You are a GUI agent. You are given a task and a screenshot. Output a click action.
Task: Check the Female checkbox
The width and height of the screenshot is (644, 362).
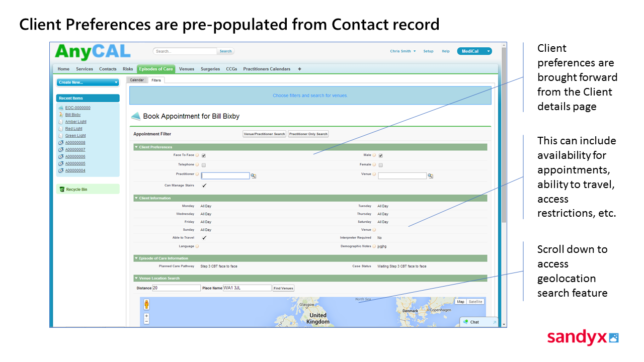pyautogui.click(x=381, y=165)
